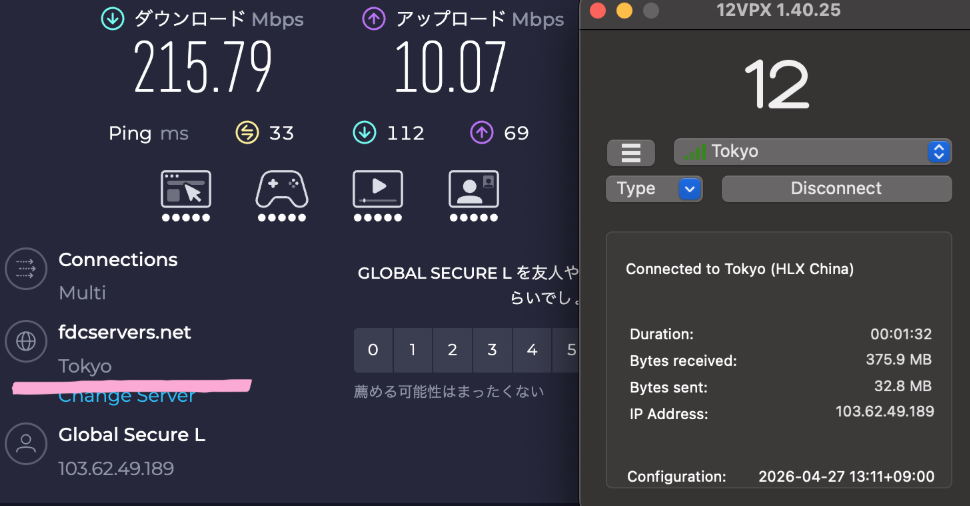Select rating score 0

tap(373, 350)
